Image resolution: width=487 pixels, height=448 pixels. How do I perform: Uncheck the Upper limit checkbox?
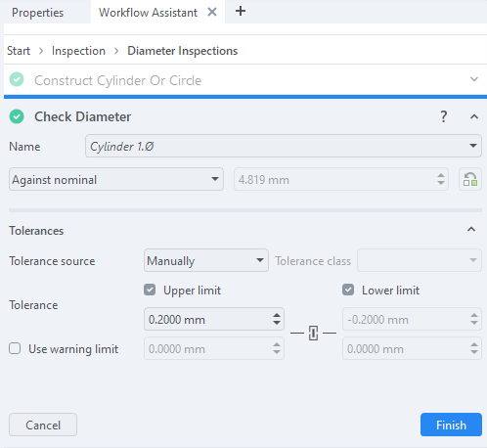click(x=150, y=290)
